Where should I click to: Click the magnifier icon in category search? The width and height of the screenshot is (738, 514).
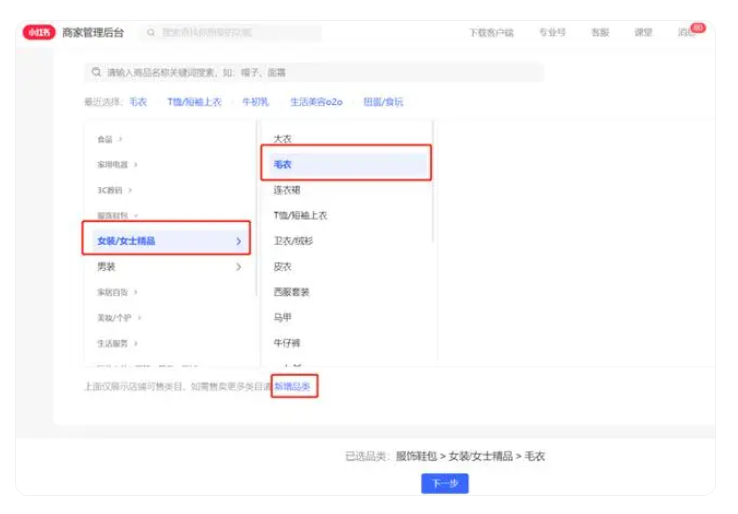(96, 73)
